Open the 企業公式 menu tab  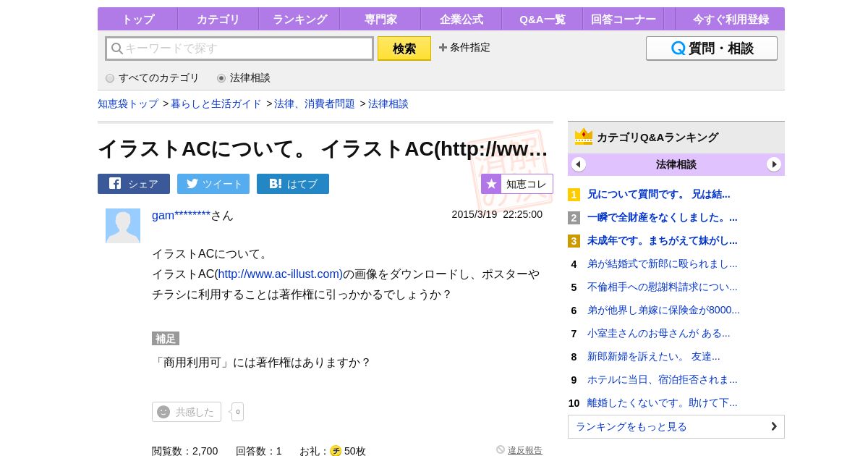click(461, 20)
